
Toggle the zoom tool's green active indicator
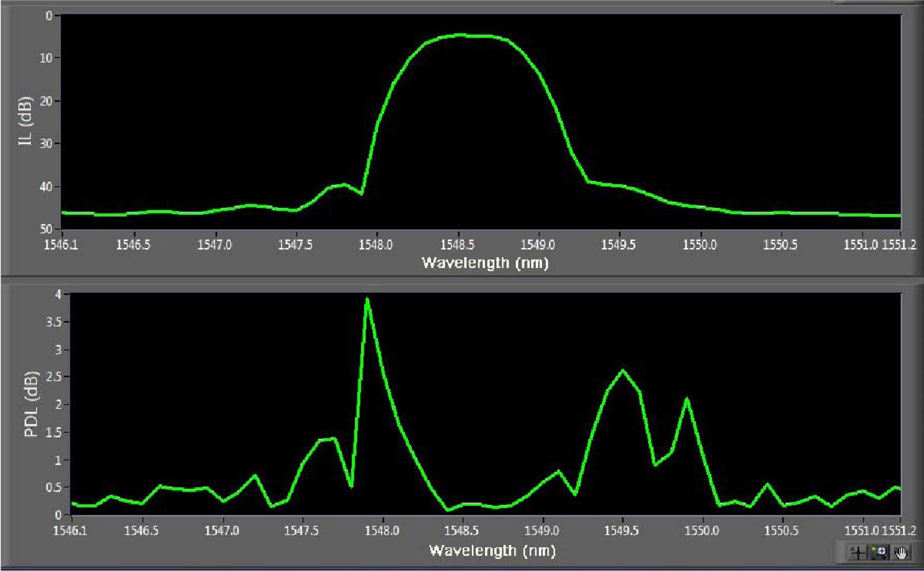tap(874, 548)
